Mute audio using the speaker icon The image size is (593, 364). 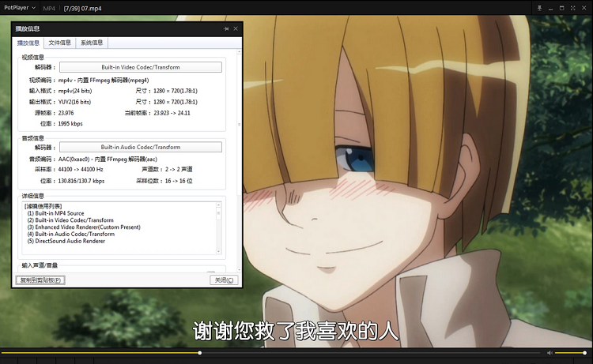coord(550,353)
